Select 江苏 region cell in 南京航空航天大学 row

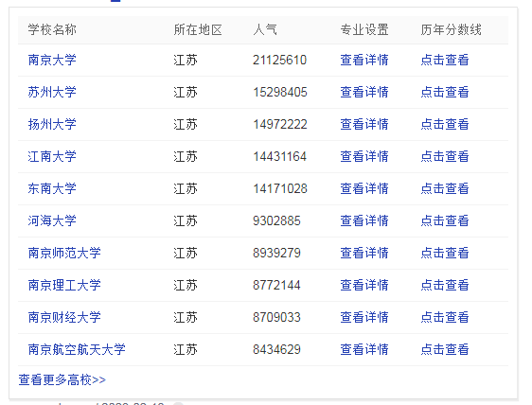pos(186,350)
